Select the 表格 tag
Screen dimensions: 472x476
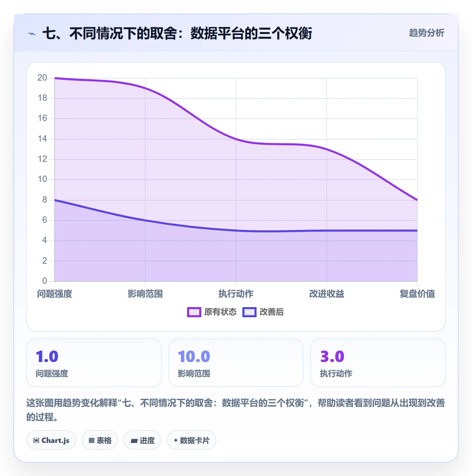100,440
